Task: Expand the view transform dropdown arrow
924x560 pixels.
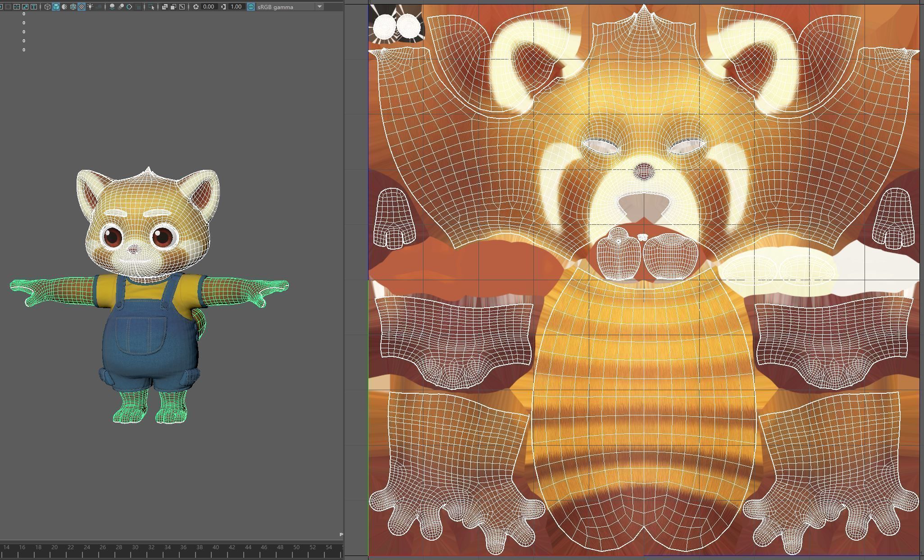Action: click(x=319, y=7)
